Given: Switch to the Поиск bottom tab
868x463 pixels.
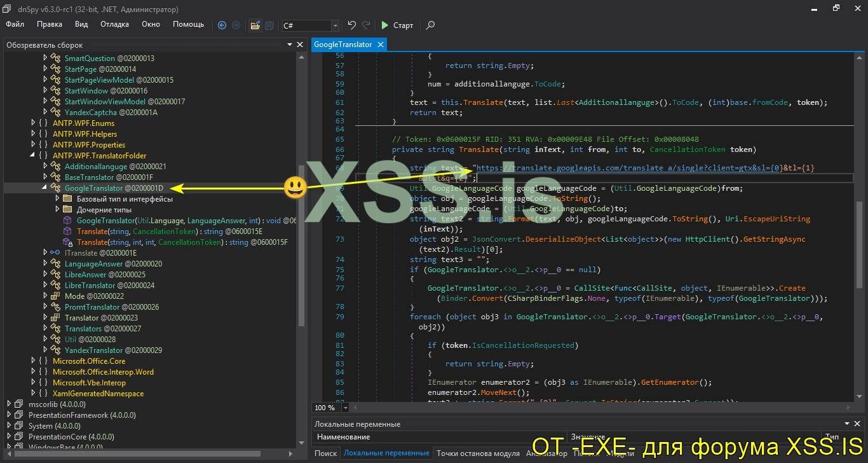Looking at the screenshot, I should tap(326, 453).
